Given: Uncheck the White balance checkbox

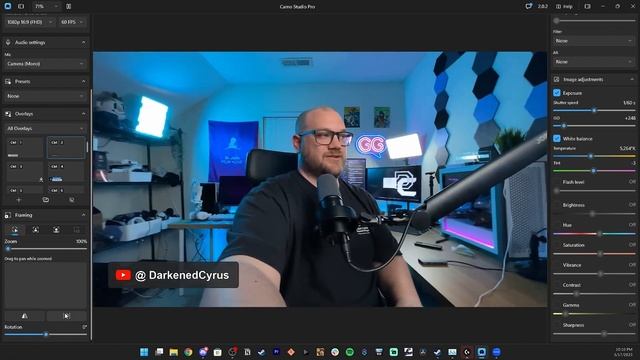Looking at the screenshot, I should click(557, 138).
